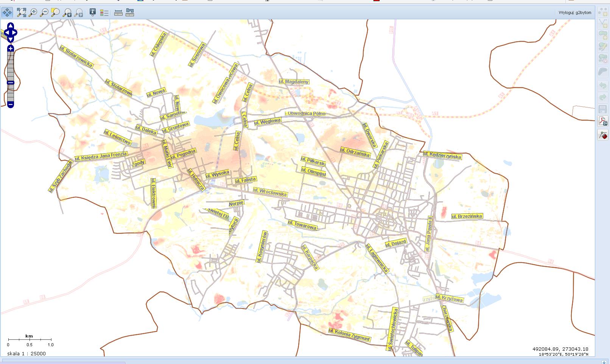Activate the zoom out magnifier tool

(44, 12)
